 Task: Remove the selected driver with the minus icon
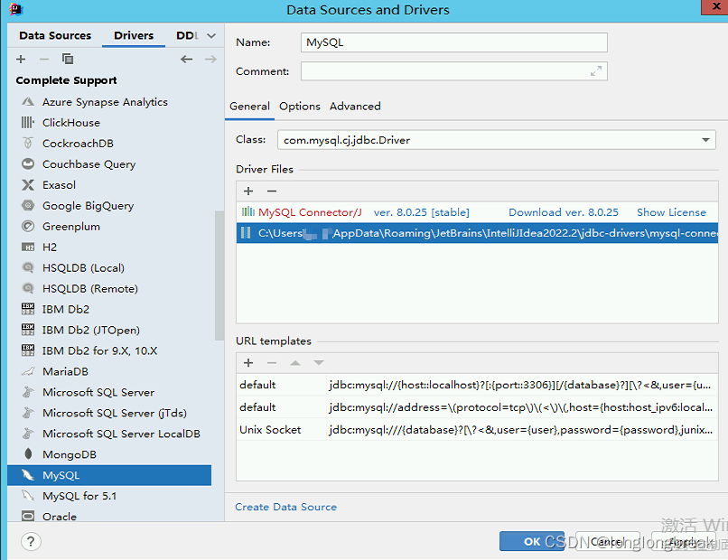[x=42, y=59]
